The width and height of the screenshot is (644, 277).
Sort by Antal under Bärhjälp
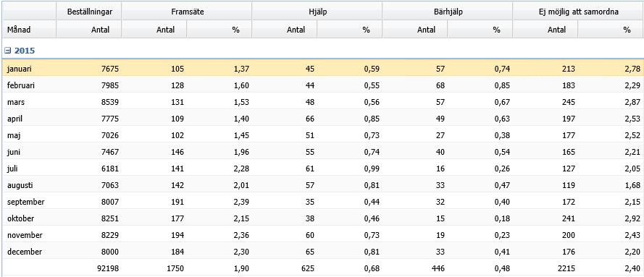pos(415,30)
